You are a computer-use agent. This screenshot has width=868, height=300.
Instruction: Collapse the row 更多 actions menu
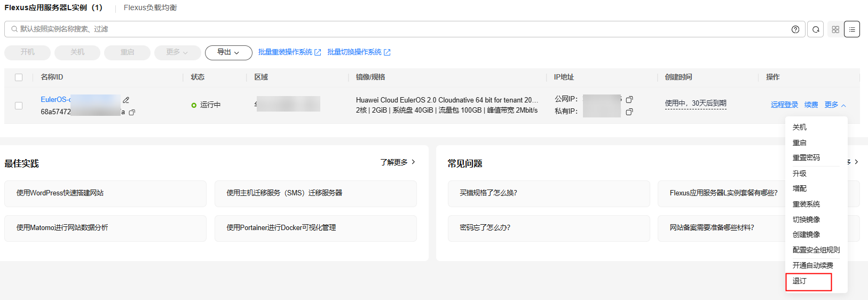coord(835,105)
